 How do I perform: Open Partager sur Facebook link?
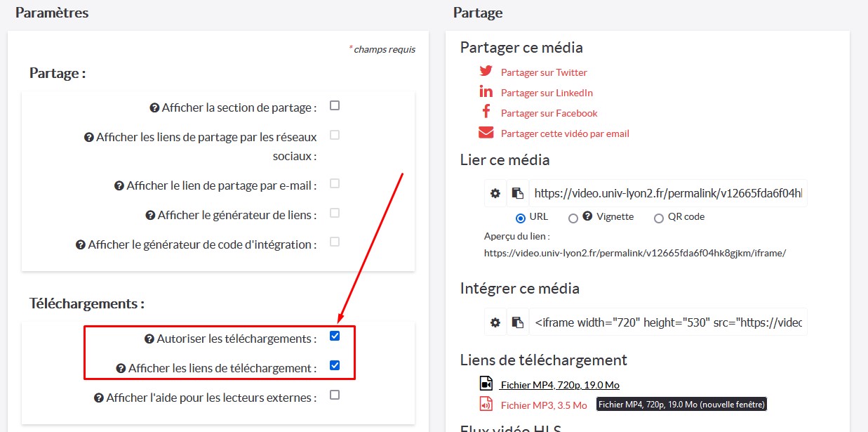pos(549,113)
